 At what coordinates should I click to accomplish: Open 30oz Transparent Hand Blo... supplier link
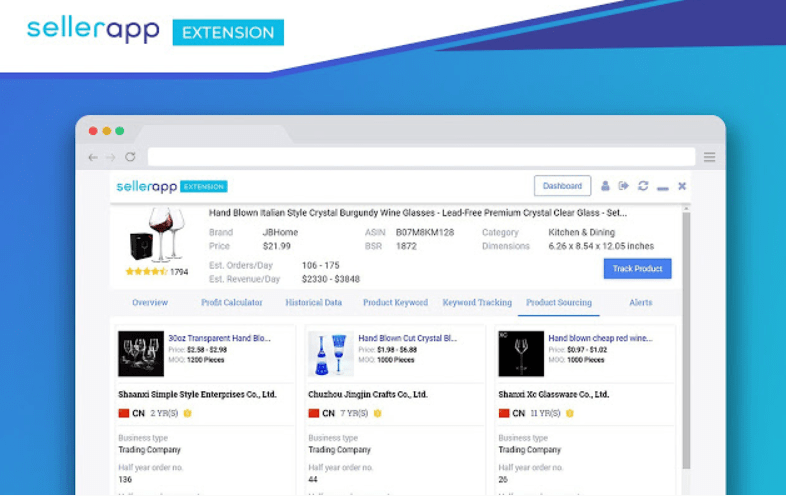point(219,338)
